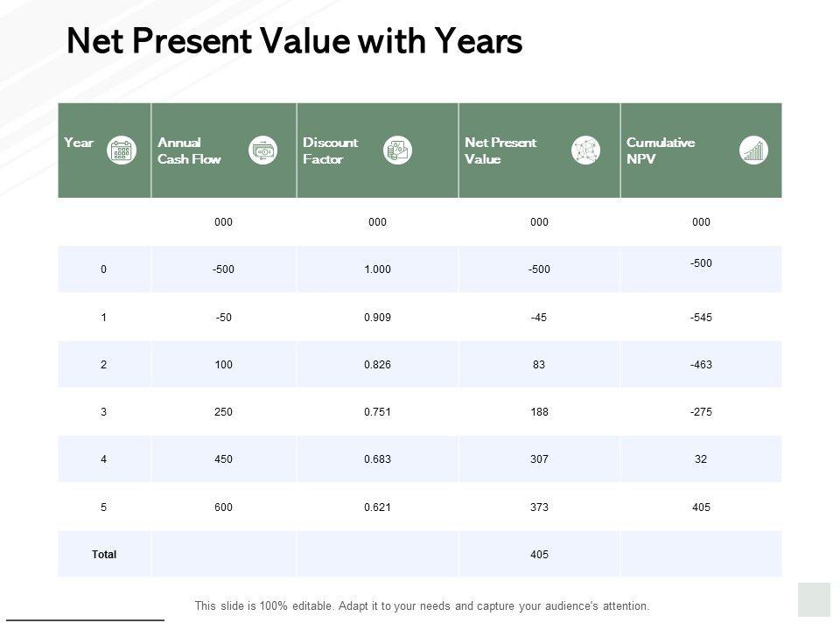Click the calendar icon in the Year header

point(122,150)
